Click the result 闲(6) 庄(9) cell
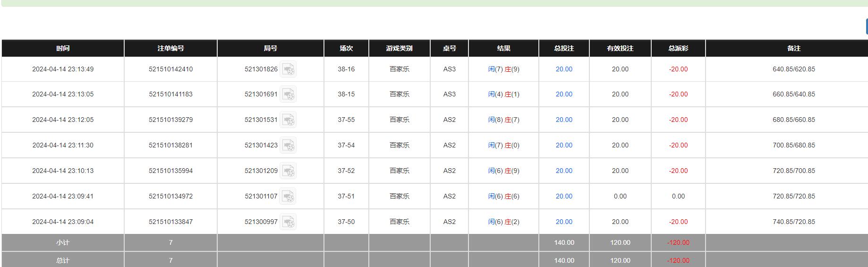The image size is (868, 267). coord(503,171)
